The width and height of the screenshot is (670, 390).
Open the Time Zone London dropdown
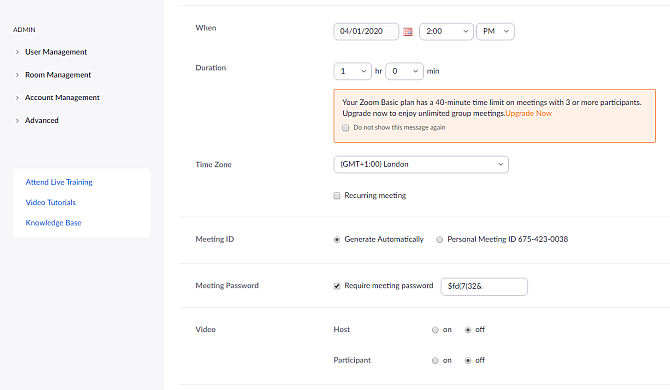[x=421, y=164]
